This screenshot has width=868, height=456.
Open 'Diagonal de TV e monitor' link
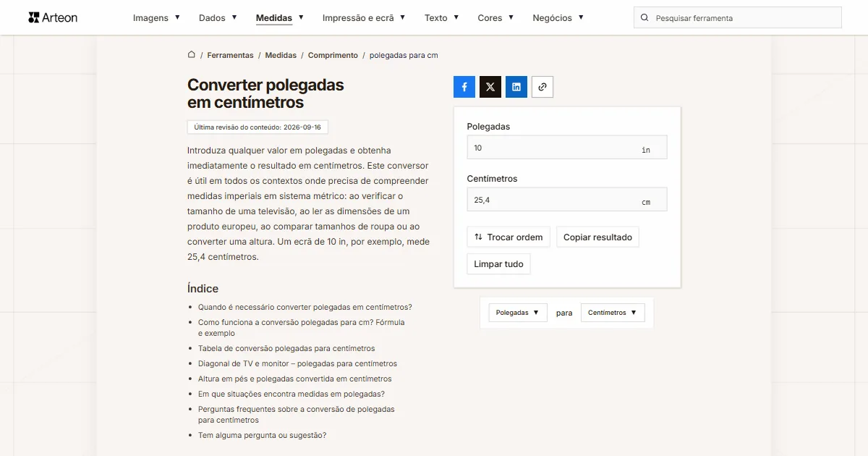click(297, 363)
